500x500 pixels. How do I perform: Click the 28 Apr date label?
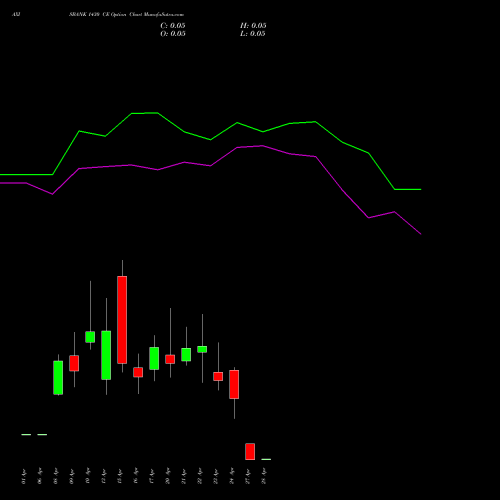[x=264, y=476]
